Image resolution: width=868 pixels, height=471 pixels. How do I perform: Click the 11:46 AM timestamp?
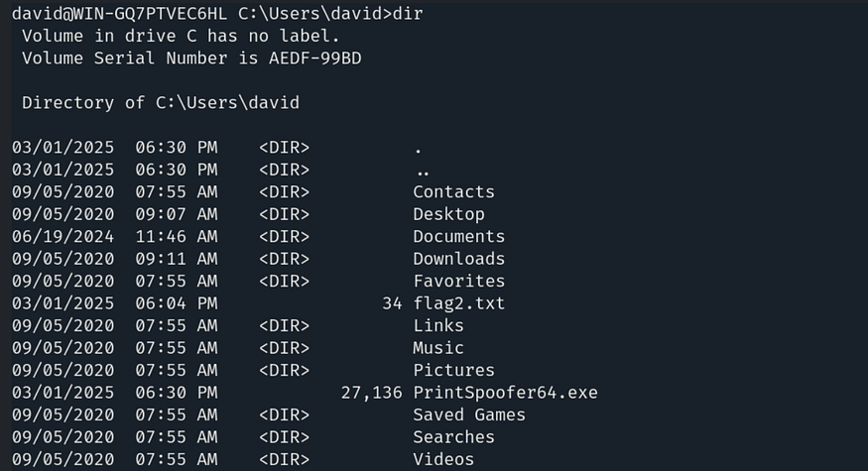pyautogui.click(x=176, y=237)
